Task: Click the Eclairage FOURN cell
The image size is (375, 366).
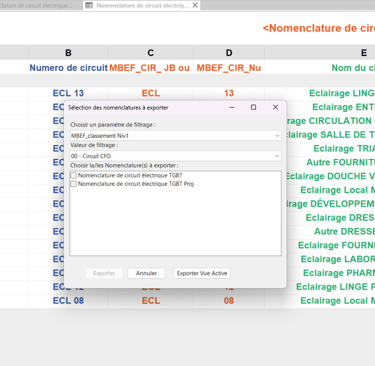Action: pos(331,245)
